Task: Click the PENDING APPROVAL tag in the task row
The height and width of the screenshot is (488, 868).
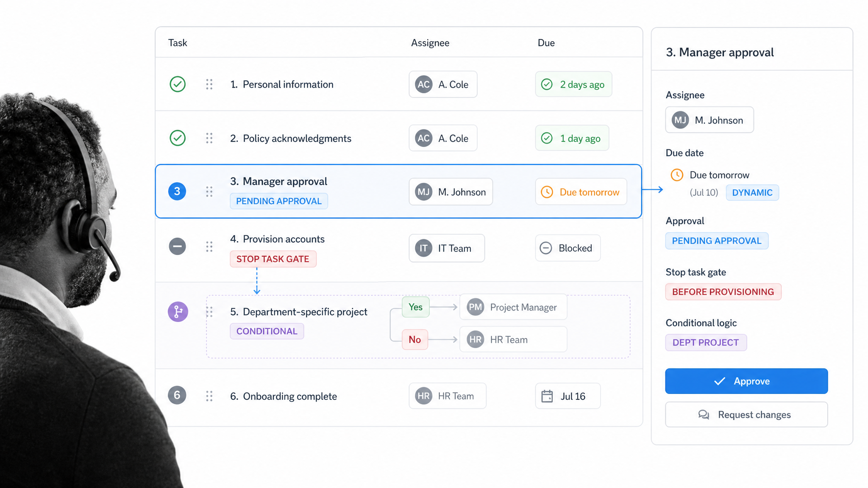Action: (x=279, y=201)
